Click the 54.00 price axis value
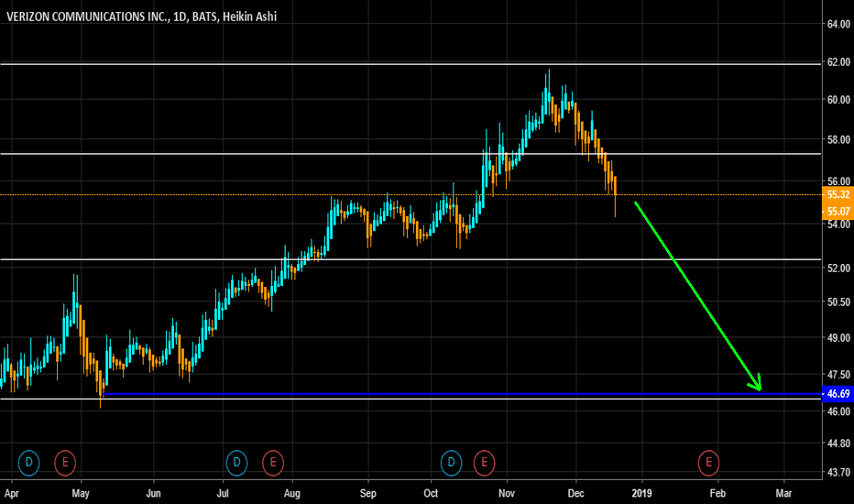Screen dimensions: 854x504 838,225
